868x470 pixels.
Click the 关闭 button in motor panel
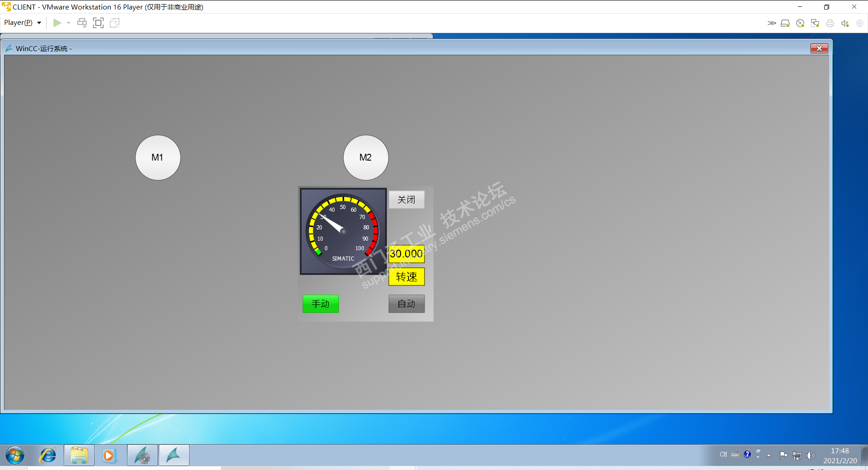point(406,199)
